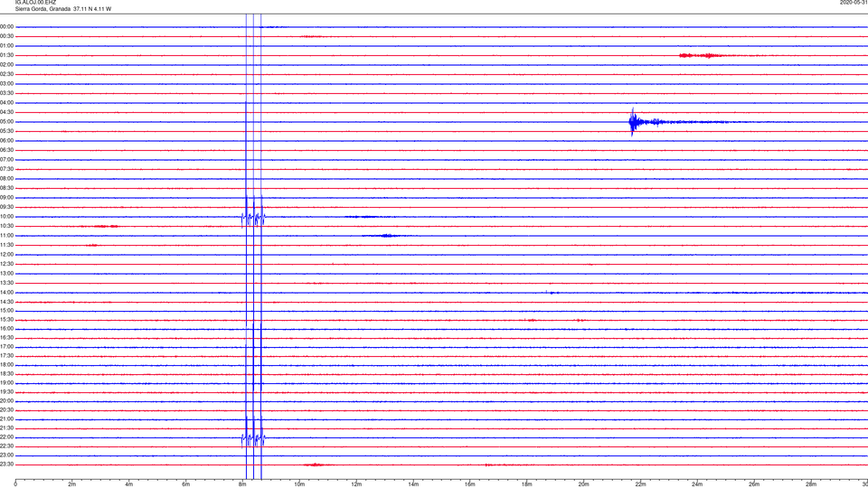Select the 00:30 row time label
The height and width of the screenshot is (488, 868).
tap(6, 36)
